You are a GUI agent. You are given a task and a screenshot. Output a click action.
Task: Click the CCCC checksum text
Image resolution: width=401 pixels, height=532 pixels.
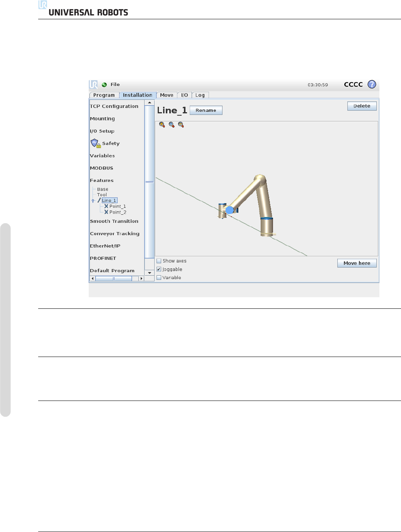click(x=353, y=84)
